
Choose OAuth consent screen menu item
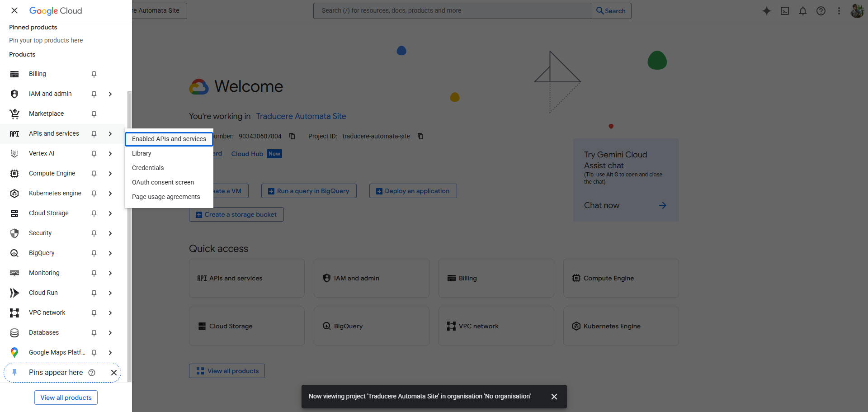(163, 182)
